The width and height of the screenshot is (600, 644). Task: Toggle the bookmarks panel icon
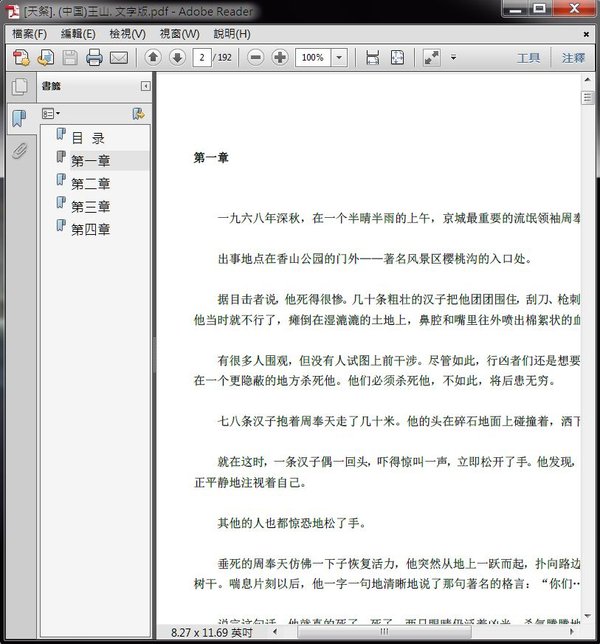point(19,118)
